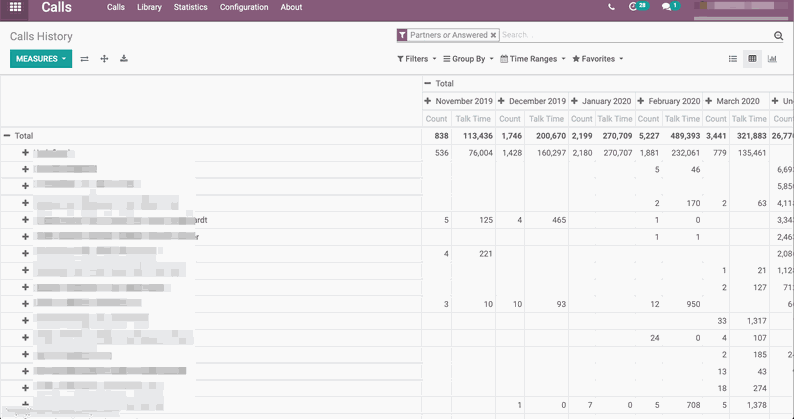
Task: Expand the February 2020 column
Action: 669,101
